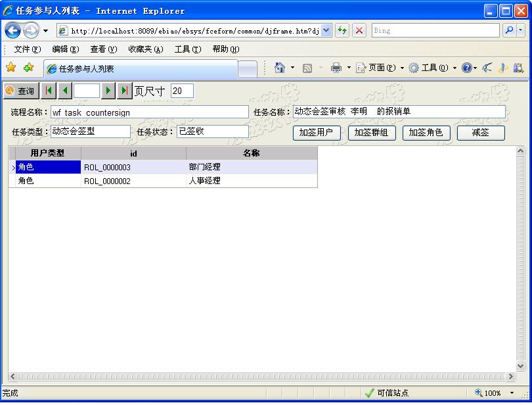Select the cell ROL_0000002
This screenshot has width=532, height=405.
tap(133, 181)
